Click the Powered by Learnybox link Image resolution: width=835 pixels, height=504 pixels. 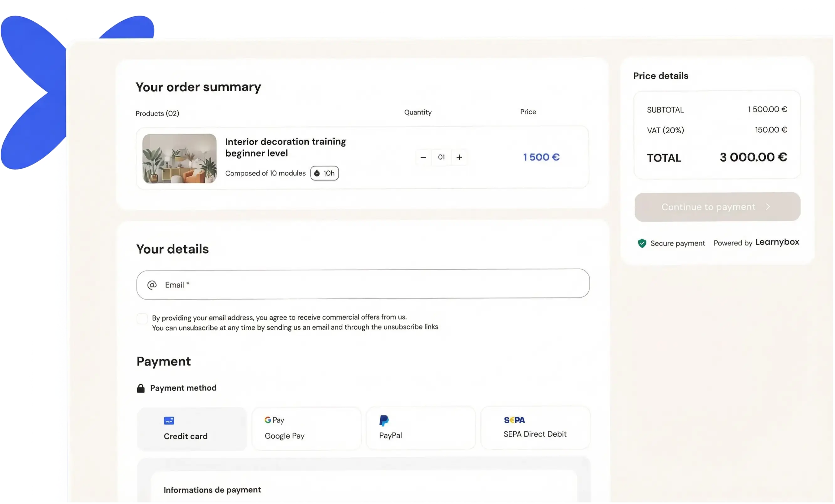tap(757, 242)
